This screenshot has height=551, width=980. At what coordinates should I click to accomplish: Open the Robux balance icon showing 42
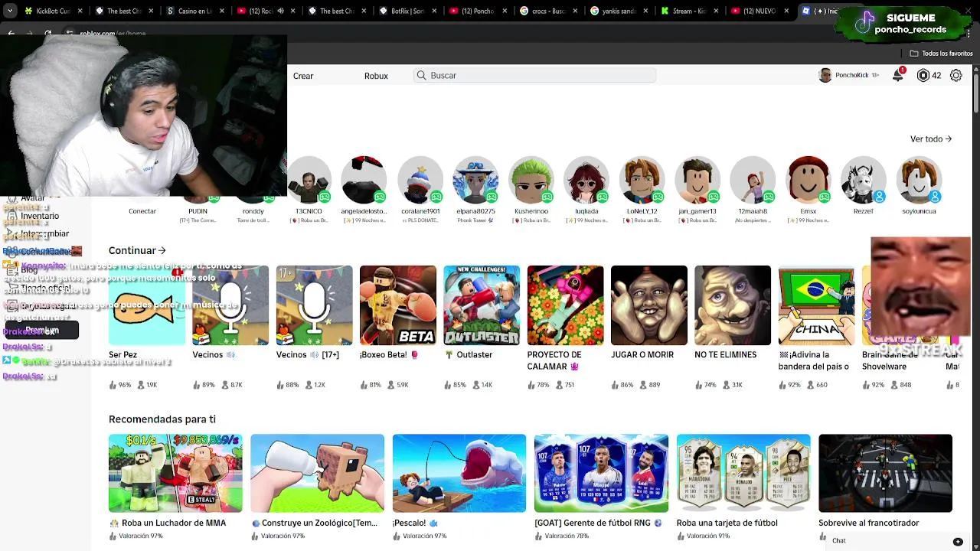click(923, 76)
